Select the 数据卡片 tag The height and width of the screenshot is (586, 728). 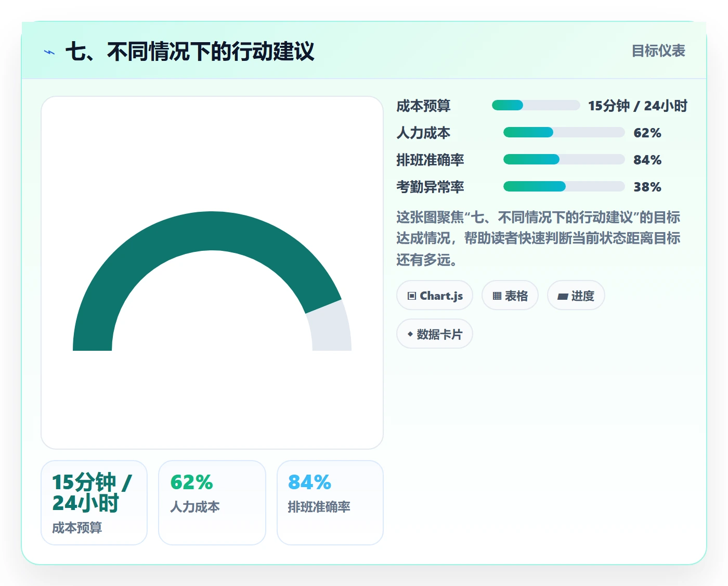(x=435, y=334)
